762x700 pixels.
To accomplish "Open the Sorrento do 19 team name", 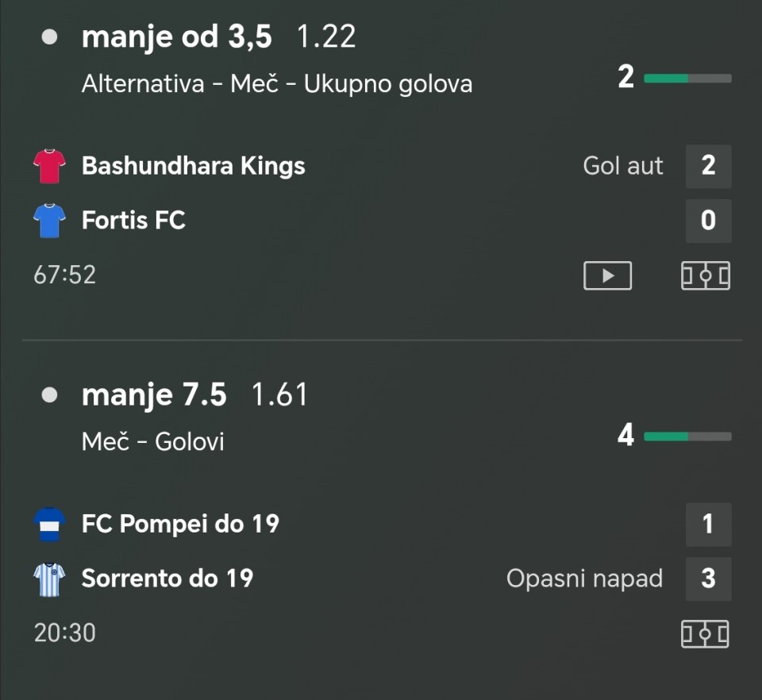I will (x=167, y=579).
